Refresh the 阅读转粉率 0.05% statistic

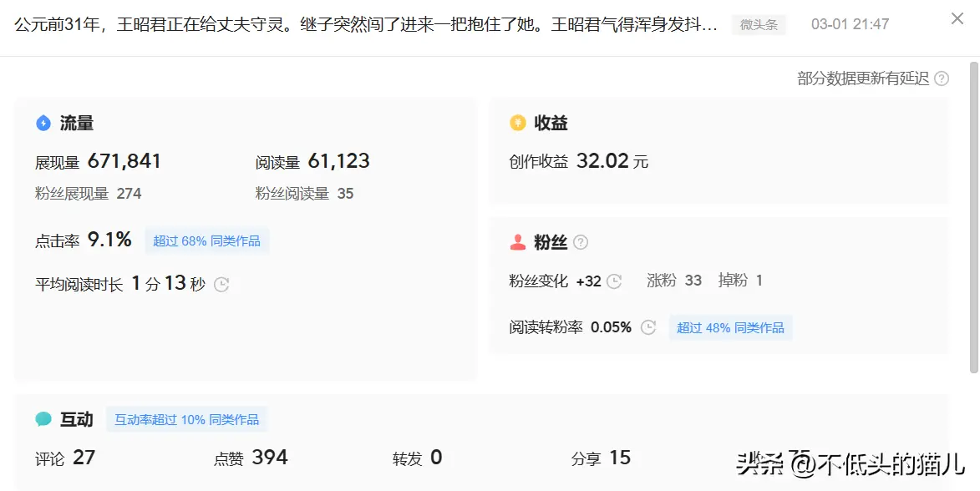(x=647, y=327)
